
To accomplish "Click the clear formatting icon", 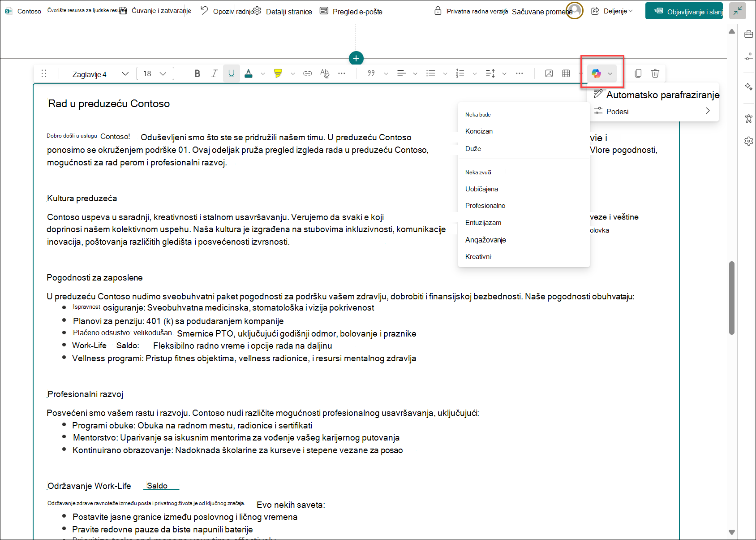I will 325,73.
